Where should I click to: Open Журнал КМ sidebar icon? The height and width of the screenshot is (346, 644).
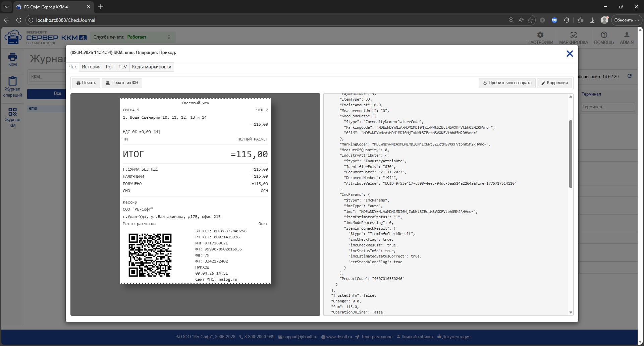(12, 117)
